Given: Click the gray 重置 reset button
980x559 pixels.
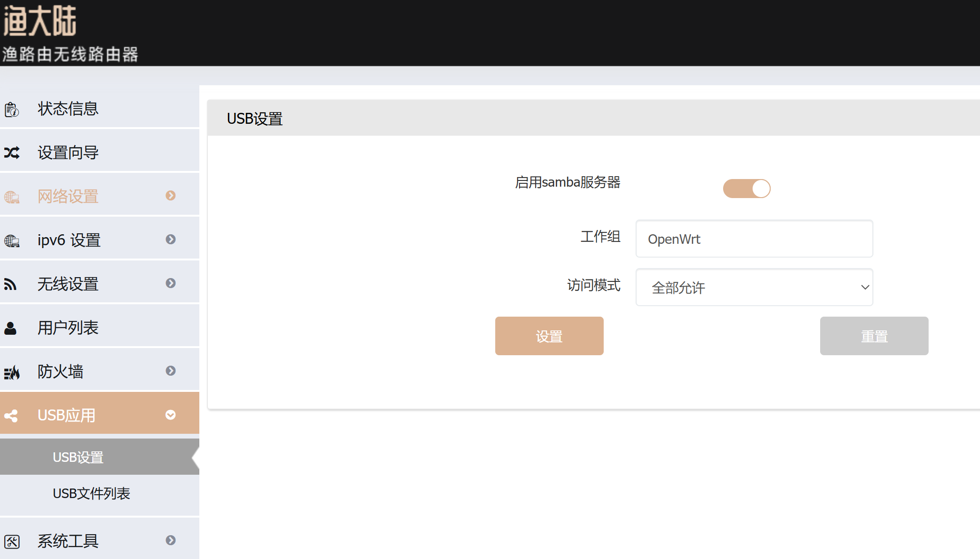Looking at the screenshot, I should click(x=874, y=336).
